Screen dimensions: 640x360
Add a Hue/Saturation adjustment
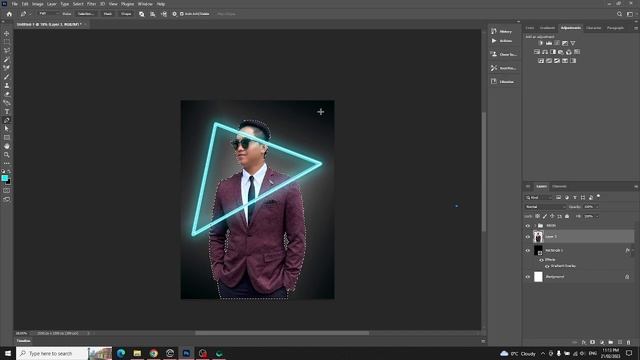[537, 52]
